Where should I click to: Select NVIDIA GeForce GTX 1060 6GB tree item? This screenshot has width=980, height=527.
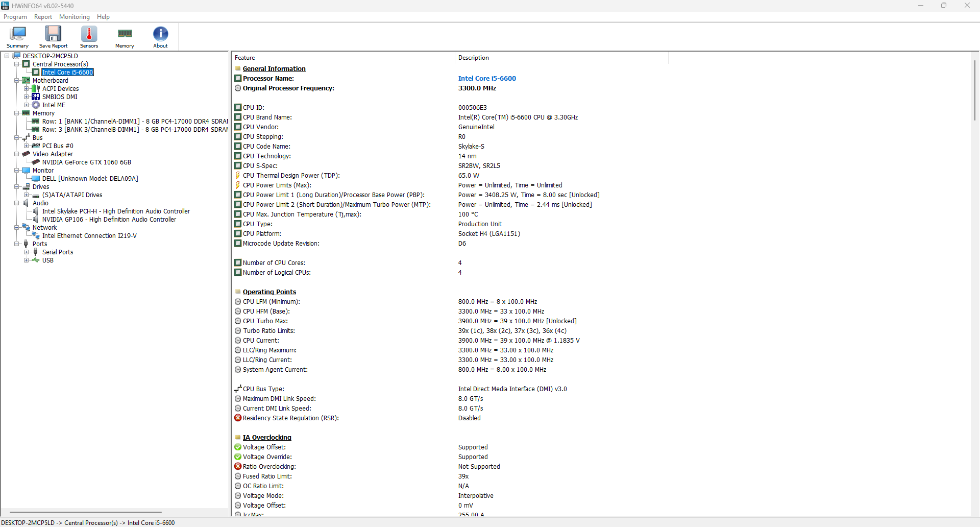[x=86, y=162]
